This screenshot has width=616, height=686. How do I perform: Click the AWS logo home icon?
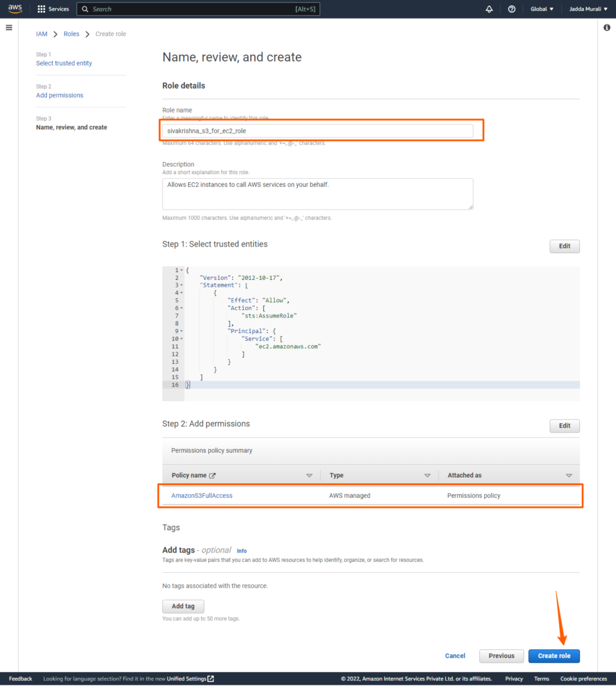click(x=15, y=9)
